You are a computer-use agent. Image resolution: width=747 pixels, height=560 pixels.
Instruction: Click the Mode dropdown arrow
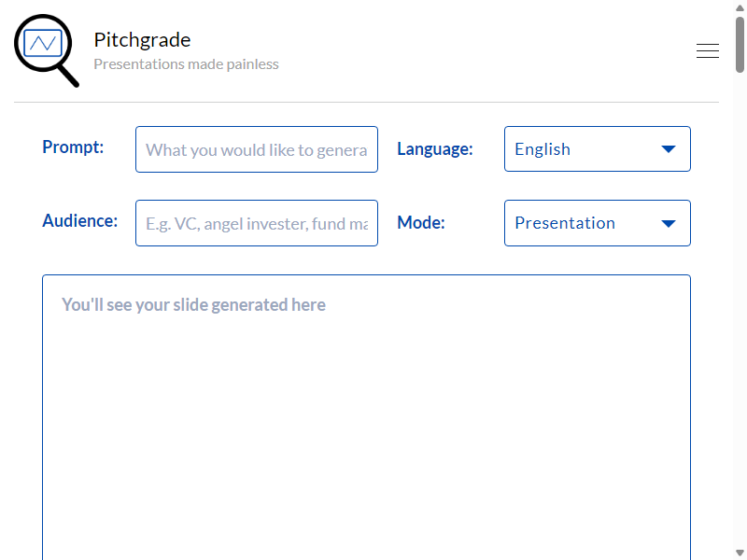[669, 223]
